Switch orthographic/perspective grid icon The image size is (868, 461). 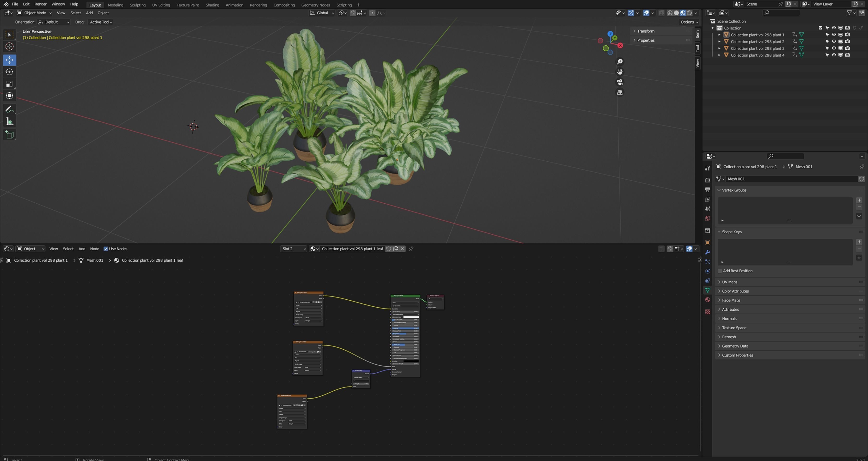click(x=619, y=92)
